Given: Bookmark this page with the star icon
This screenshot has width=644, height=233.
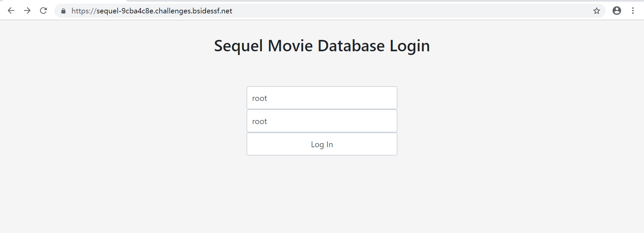Looking at the screenshot, I should (596, 11).
